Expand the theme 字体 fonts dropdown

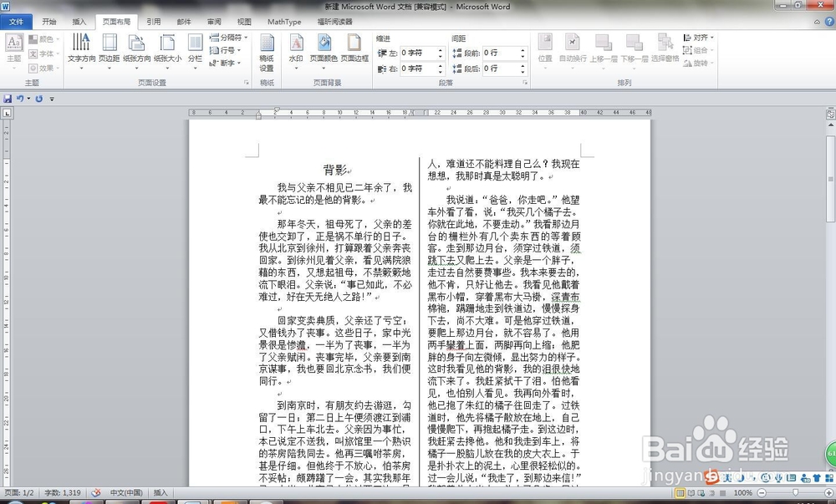(43, 53)
